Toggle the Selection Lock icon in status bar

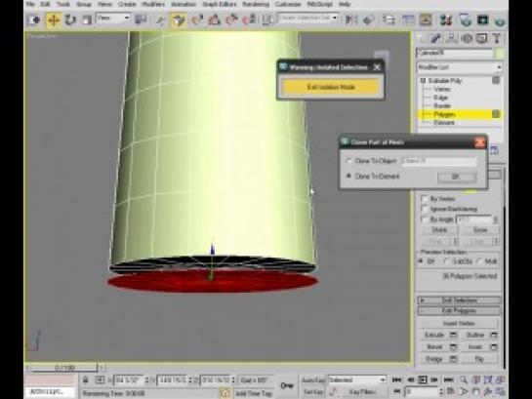pyautogui.click(x=86, y=380)
